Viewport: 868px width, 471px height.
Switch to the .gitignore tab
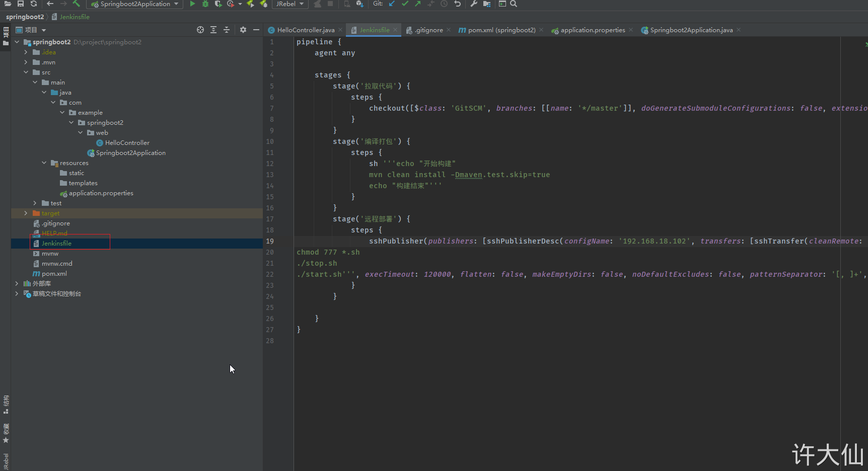click(x=428, y=30)
